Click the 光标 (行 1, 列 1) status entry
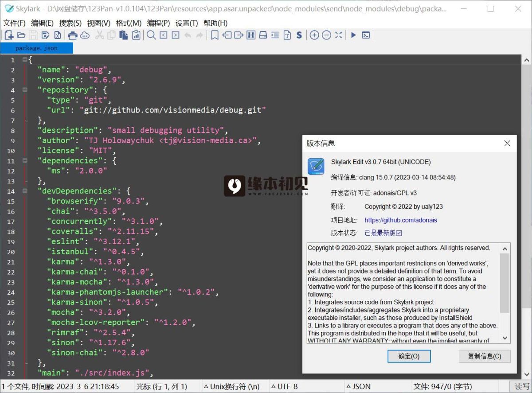532x393 pixels. click(x=162, y=386)
